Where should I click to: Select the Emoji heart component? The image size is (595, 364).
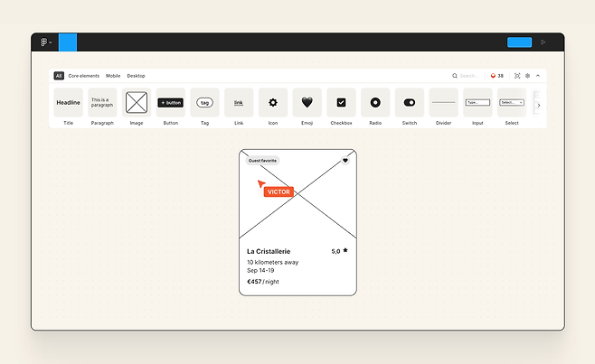[307, 103]
